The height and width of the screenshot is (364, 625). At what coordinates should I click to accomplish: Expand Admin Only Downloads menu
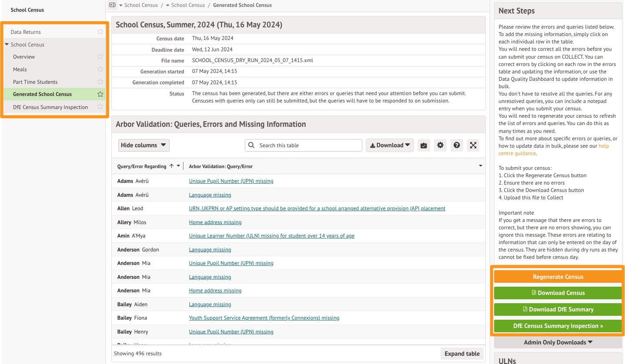[558, 342]
